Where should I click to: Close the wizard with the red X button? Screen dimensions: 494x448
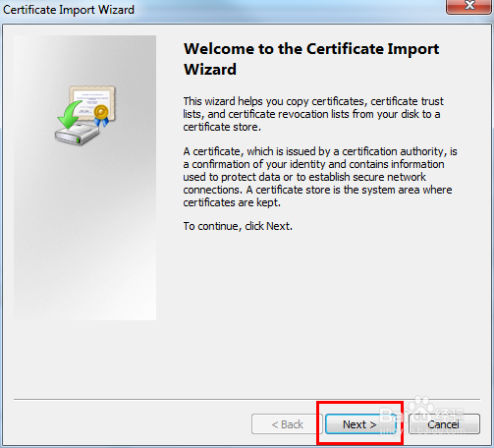click(469, 6)
